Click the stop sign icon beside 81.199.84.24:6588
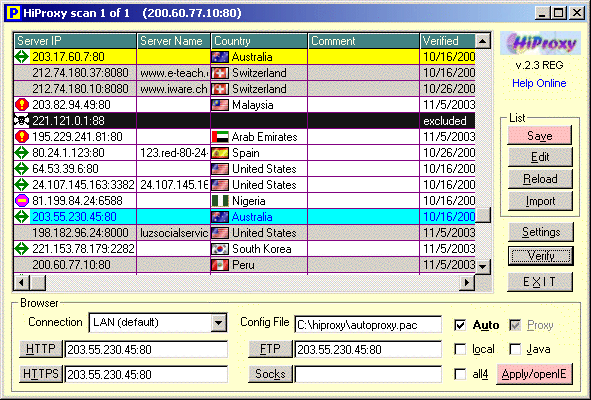The width and height of the screenshot is (591, 400). pyautogui.click(x=22, y=201)
